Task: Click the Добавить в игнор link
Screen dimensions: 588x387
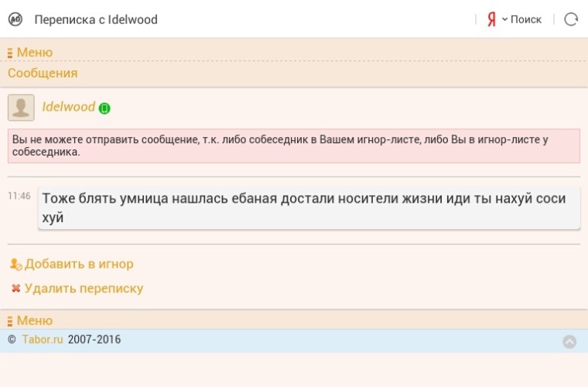Action: 79,264
